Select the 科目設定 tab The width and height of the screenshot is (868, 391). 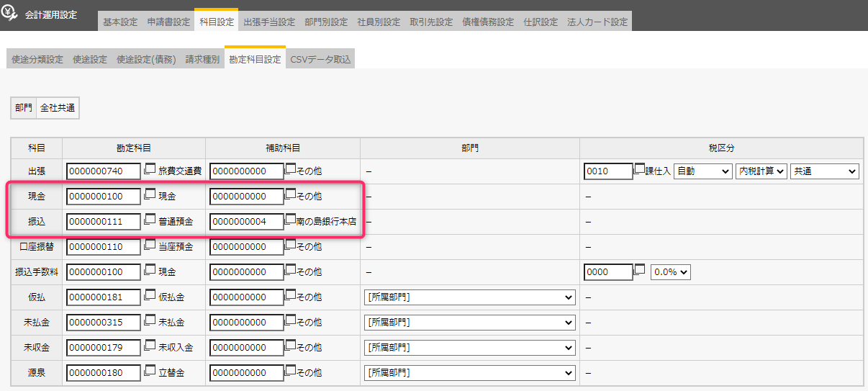click(x=216, y=21)
